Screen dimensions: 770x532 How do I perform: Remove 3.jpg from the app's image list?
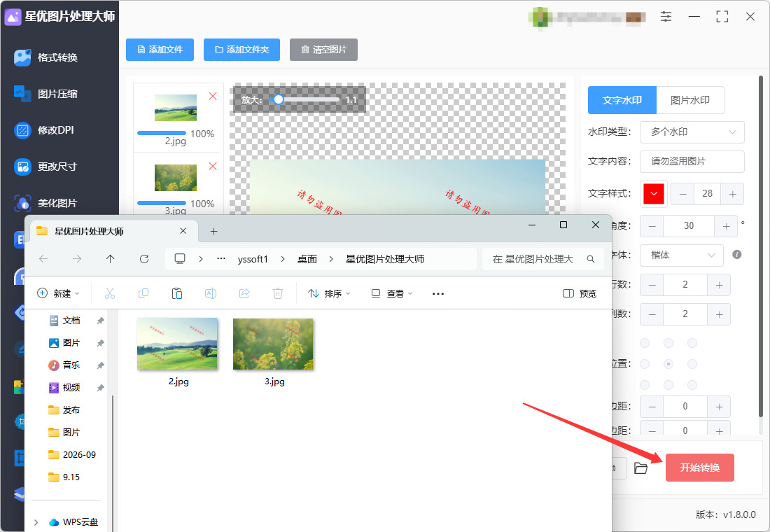coord(213,167)
